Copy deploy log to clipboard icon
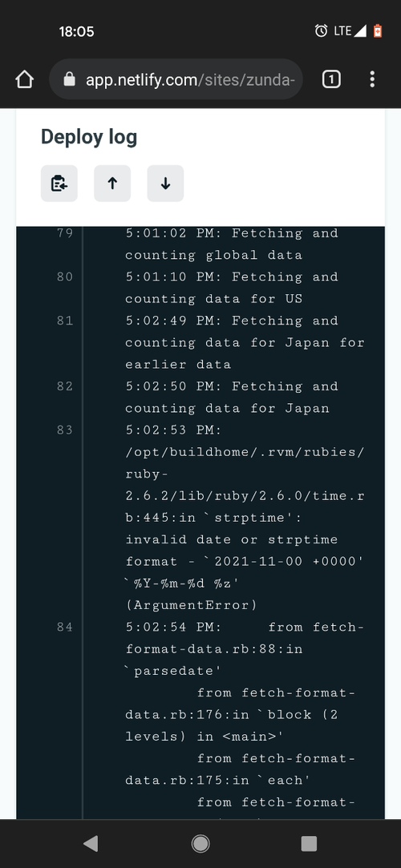 tap(59, 184)
